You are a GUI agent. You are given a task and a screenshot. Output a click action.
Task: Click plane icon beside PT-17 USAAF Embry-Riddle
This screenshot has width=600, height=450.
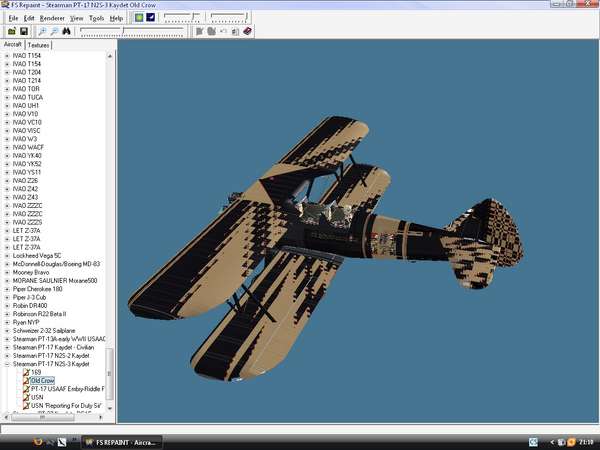(x=26, y=389)
